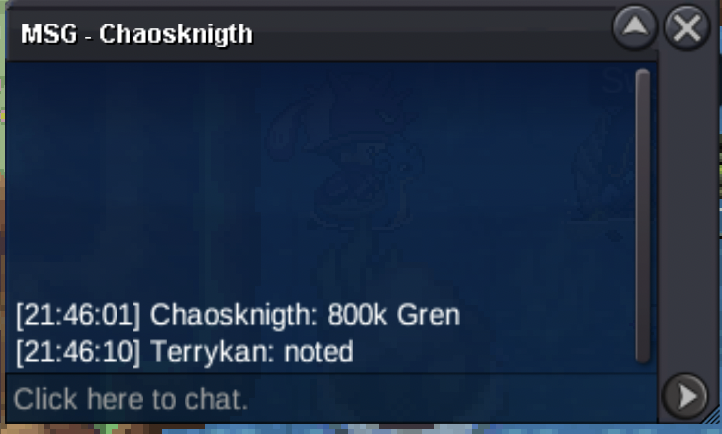The height and width of the screenshot is (434, 722).
Task: Click the 'Click here to chat.' field
Action: click(332, 399)
